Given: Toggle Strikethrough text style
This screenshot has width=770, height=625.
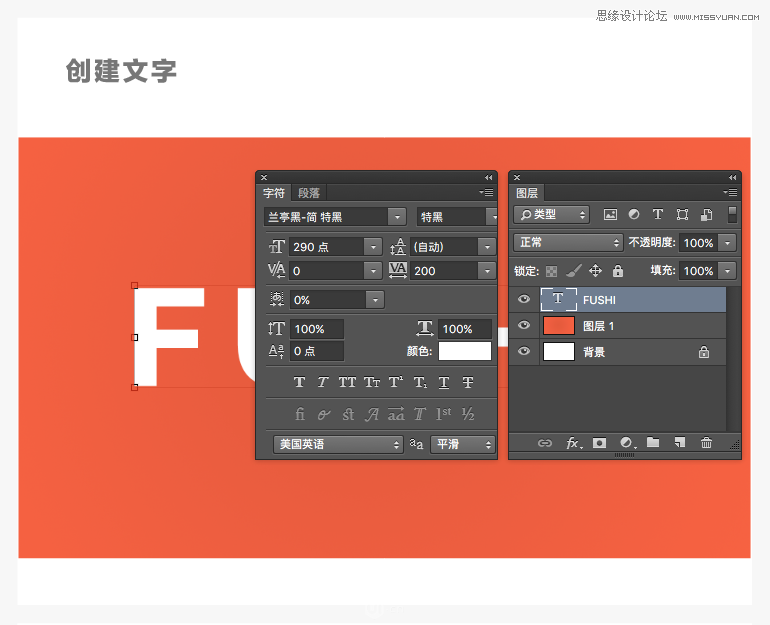Looking at the screenshot, I should pos(468,382).
